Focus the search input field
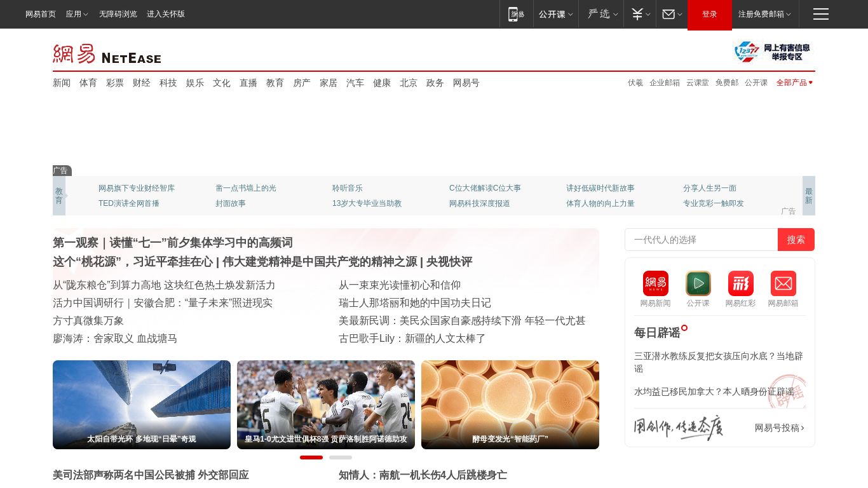868x488 pixels. 702,240
